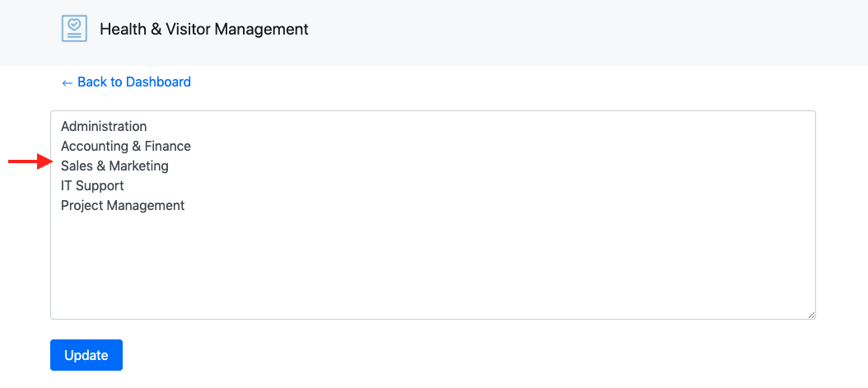Image resolution: width=868 pixels, height=388 pixels.
Task: Click the Health & Visitor Management logo icon
Action: [x=74, y=28]
